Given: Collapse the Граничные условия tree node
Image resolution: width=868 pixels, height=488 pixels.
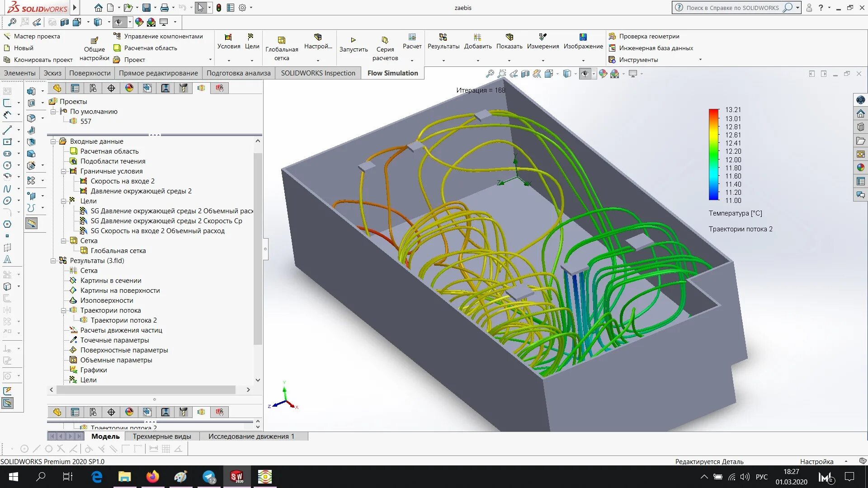Looking at the screenshot, I should 64,171.
